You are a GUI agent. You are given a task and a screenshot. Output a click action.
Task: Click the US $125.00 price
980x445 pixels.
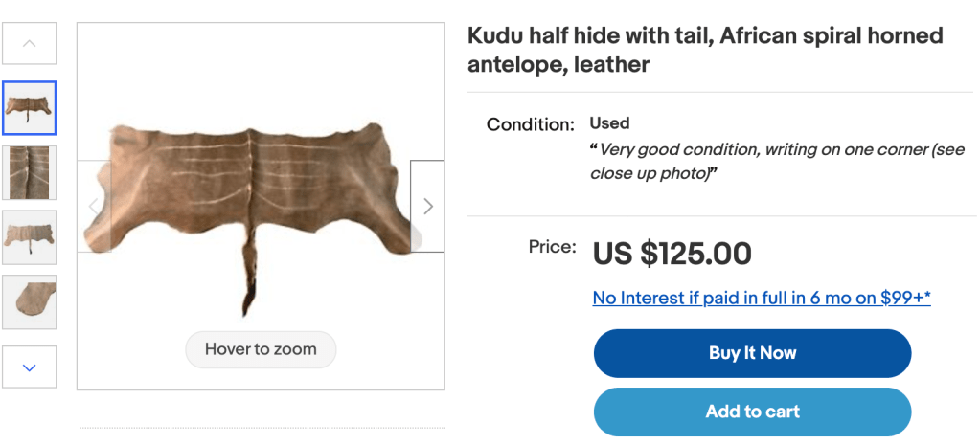coord(672,254)
